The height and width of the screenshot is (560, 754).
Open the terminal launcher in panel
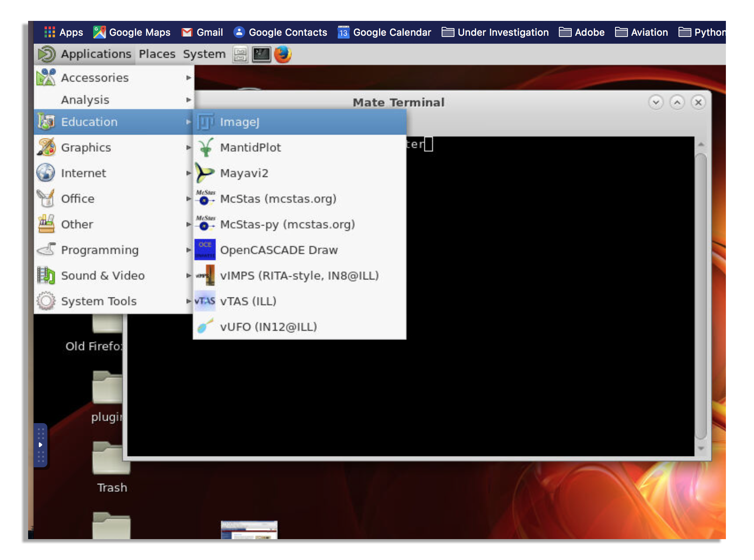click(261, 54)
